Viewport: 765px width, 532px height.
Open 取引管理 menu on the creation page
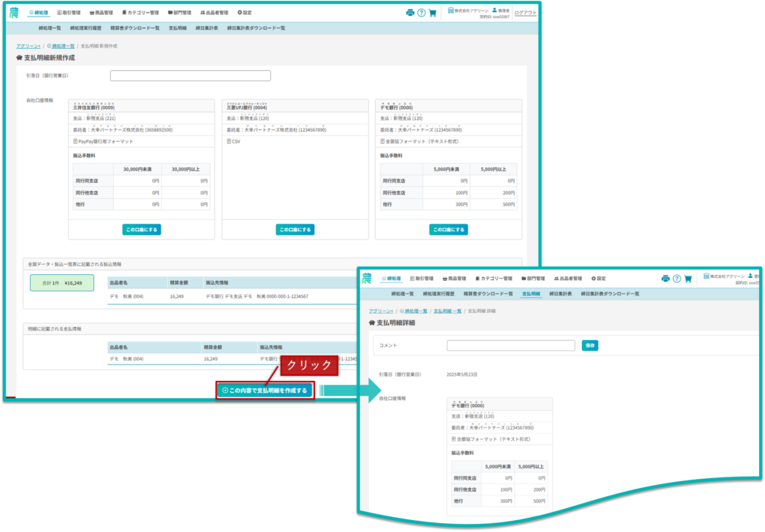(69, 13)
